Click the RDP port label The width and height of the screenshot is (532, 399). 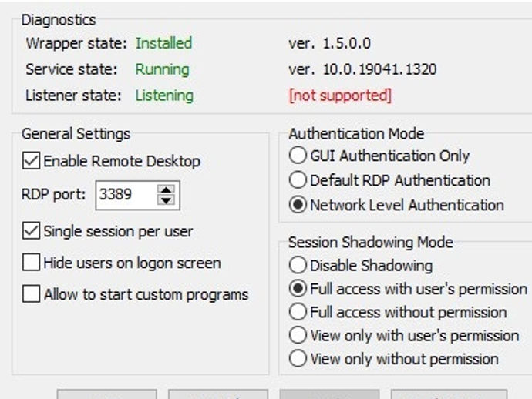point(54,195)
